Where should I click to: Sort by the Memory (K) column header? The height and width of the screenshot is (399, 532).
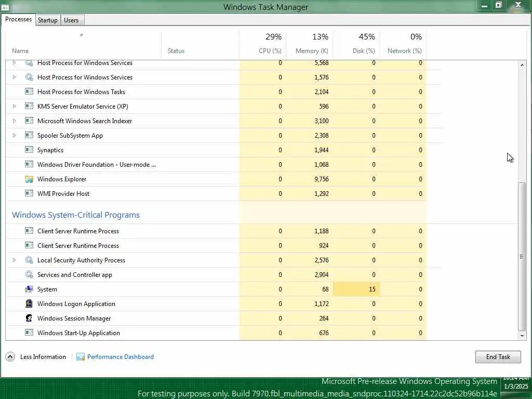click(310, 45)
